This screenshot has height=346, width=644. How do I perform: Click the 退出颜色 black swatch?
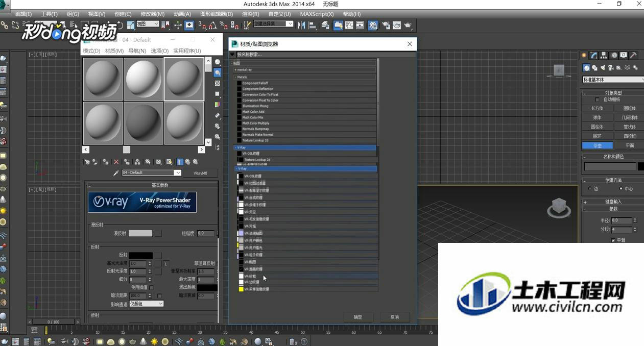click(x=207, y=288)
